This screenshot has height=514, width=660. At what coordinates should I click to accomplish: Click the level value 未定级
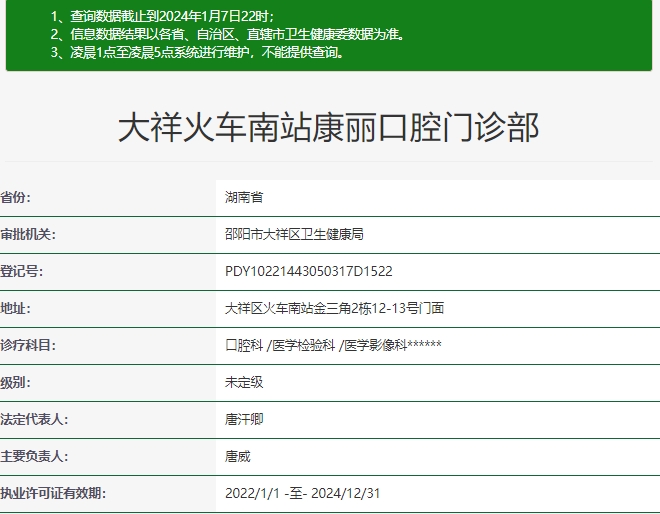click(x=244, y=382)
